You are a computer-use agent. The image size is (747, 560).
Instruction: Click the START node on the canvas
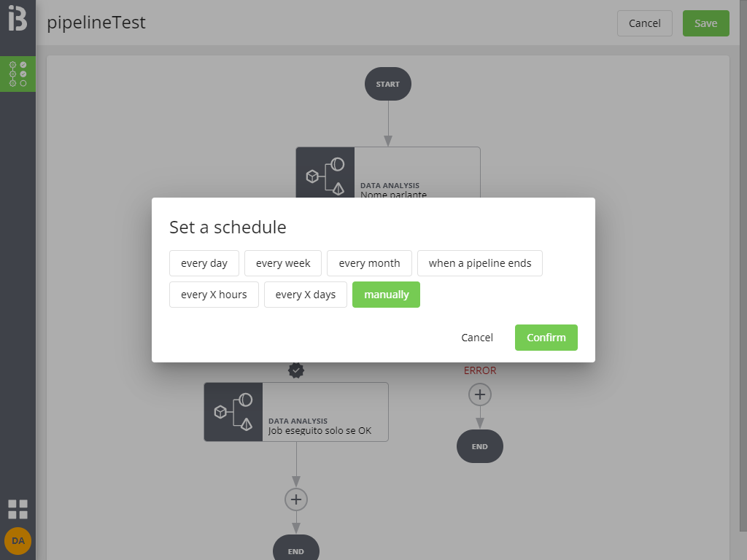(387, 84)
